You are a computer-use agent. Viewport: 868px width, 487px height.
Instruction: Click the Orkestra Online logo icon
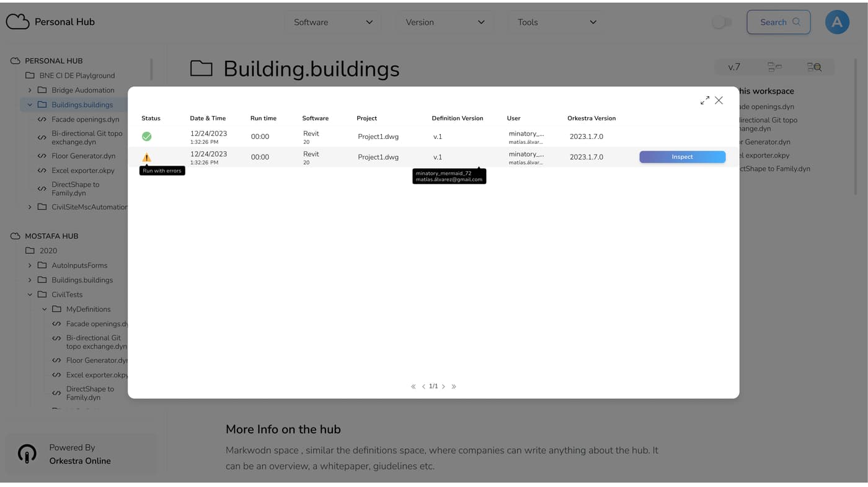pyautogui.click(x=27, y=453)
